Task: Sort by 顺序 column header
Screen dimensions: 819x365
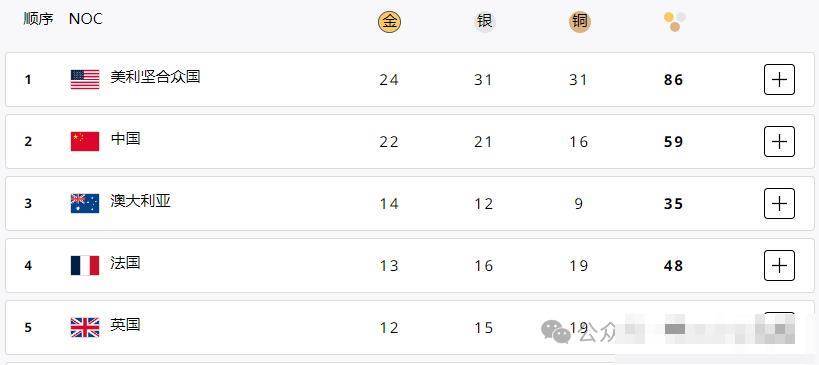Action: tap(39, 19)
